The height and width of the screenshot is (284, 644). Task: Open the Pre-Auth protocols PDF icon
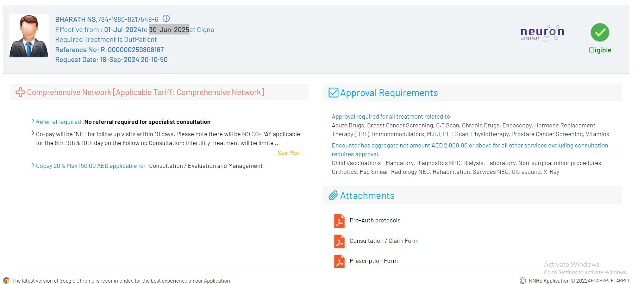pyautogui.click(x=339, y=221)
